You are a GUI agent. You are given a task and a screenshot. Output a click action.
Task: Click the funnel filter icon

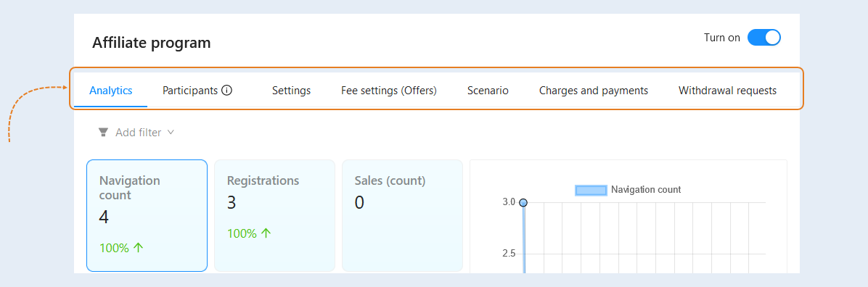(103, 133)
